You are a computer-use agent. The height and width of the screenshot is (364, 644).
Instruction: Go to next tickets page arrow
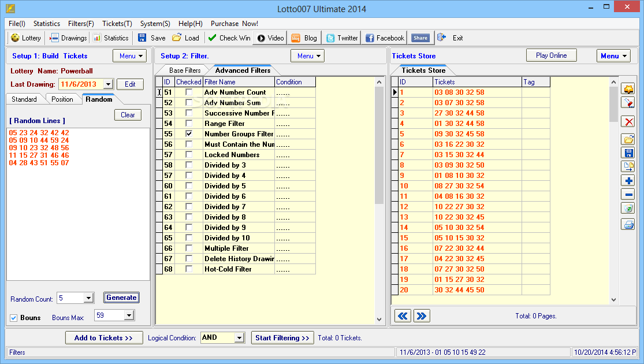pos(422,316)
